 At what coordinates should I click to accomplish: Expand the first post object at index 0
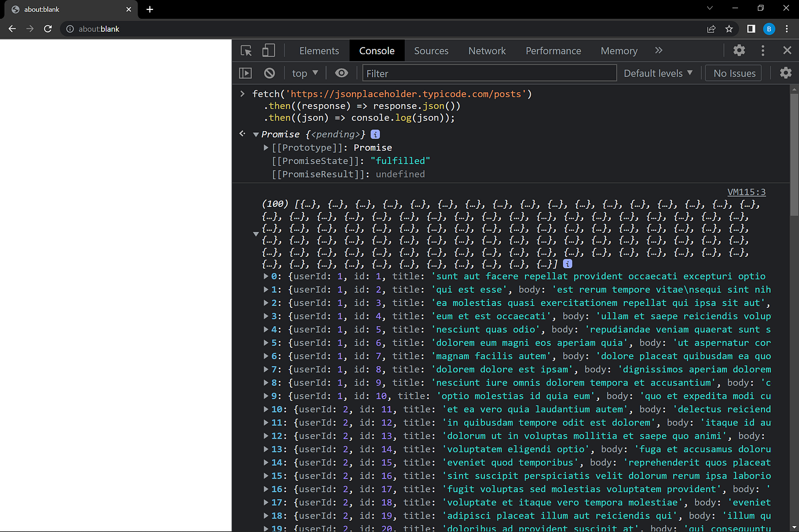[x=266, y=276]
